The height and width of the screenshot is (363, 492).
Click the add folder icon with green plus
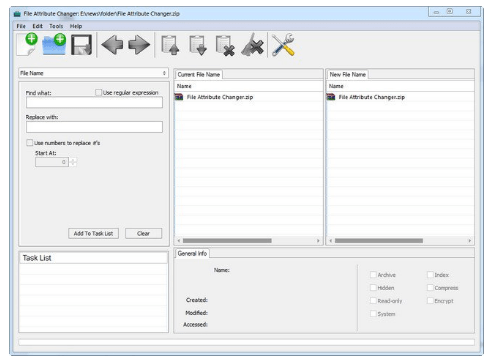[x=54, y=44]
